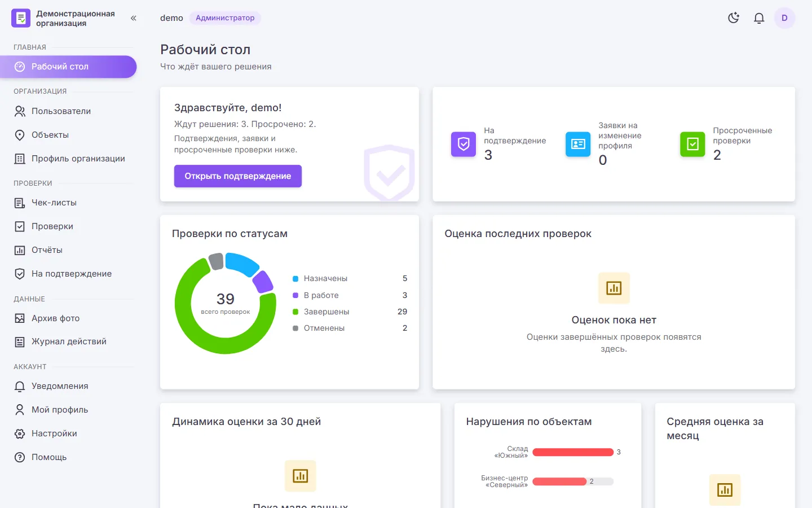This screenshot has width=812, height=508.
Task: Click the В работе legend entry
Action: click(x=350, y=295)
